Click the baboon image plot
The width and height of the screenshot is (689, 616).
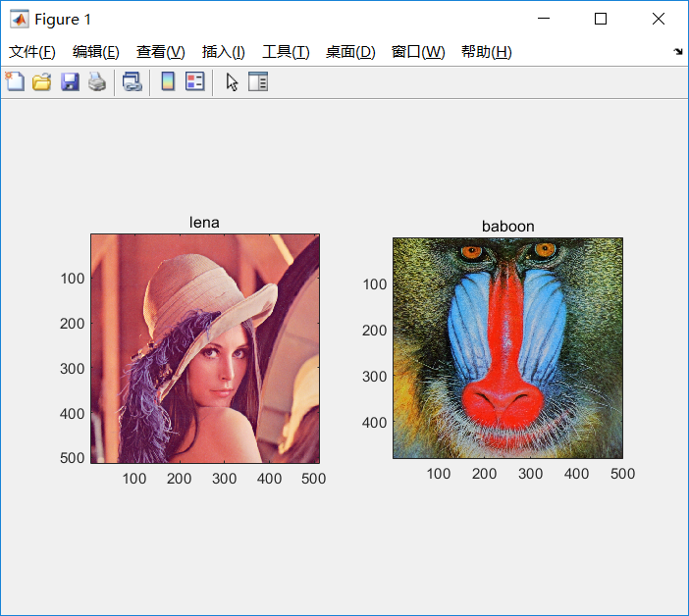507,348
